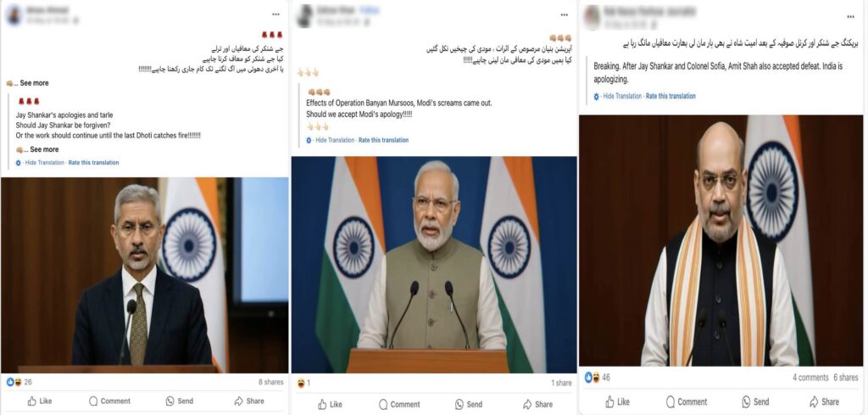The image size is (868, 415).
Task: Hide Translation on the Modi post
Action: (x=334, y=140)
